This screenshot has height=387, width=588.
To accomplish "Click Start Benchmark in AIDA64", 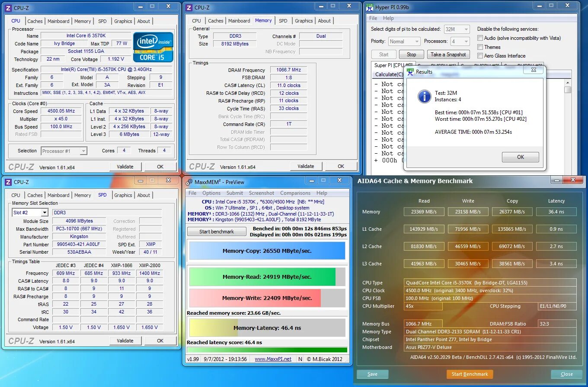I will 470,374.
